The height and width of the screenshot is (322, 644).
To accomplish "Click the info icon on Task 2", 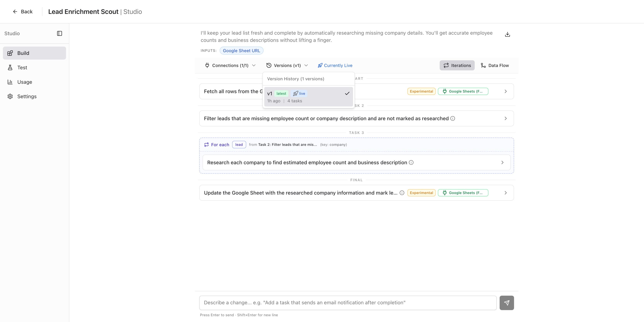I will click(x=452, y=118).
